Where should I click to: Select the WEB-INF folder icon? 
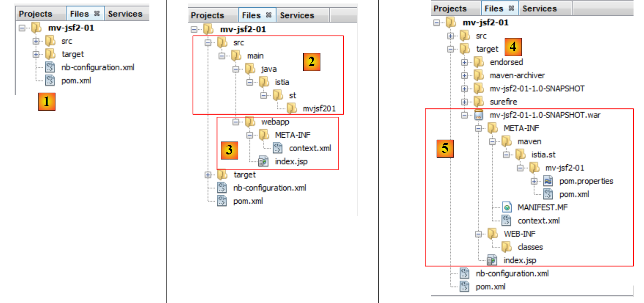pos(493,234)
